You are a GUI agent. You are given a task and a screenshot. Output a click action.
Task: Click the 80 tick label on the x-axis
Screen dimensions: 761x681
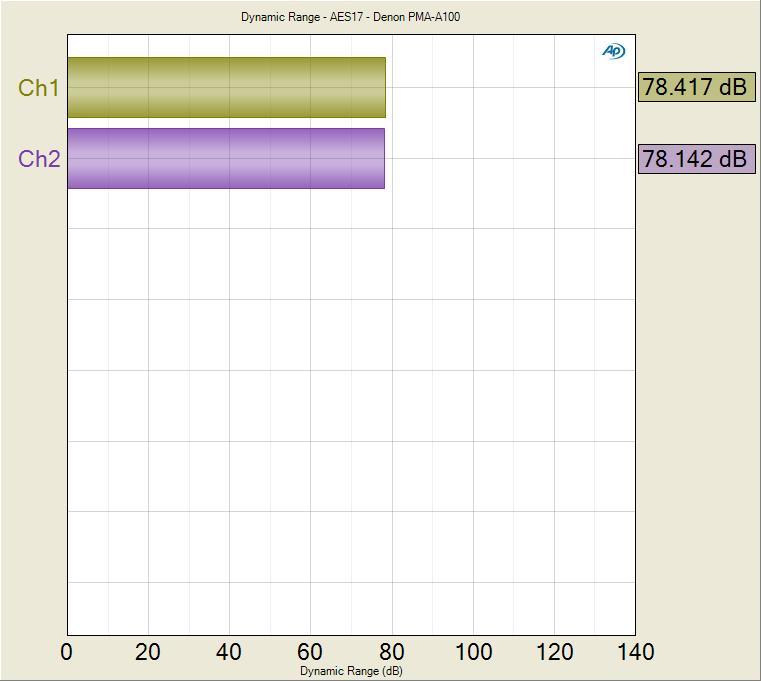tap(391, 652)
